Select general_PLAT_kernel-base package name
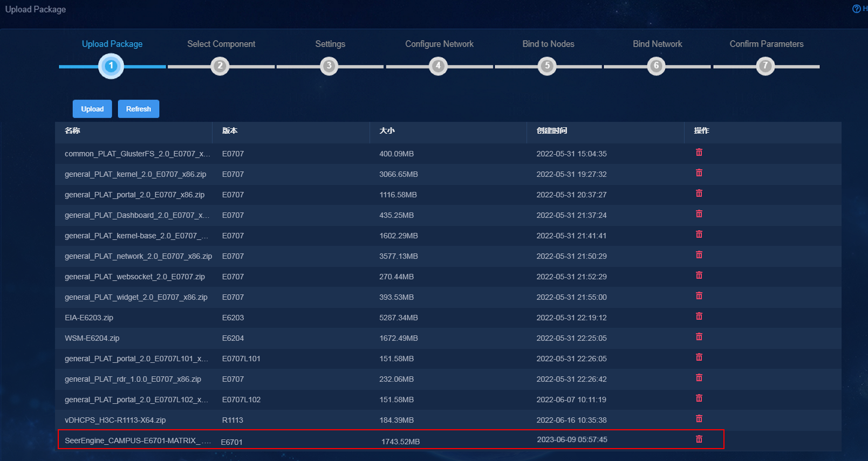This screenshot has width=868, height=461. (x=136, y=236)
